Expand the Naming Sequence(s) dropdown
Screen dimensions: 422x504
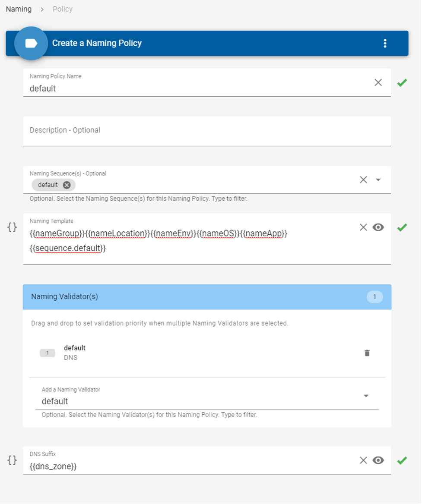[378, 180]
